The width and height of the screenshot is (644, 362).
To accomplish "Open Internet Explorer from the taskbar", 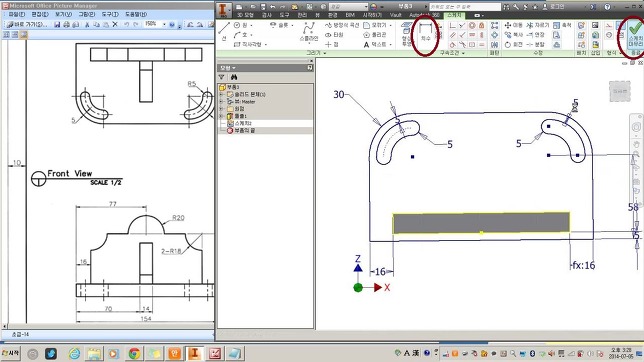I will pyautogui.click(x=74, y=353).
